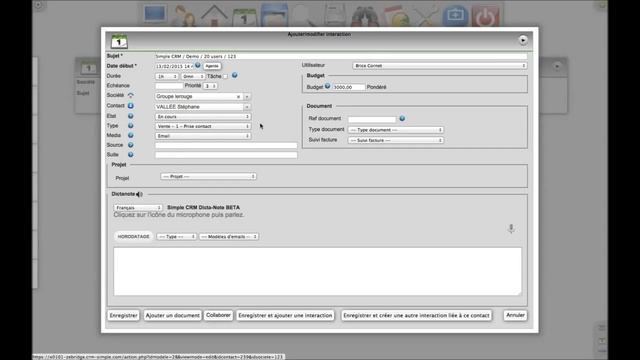Click the help icon beside Media label
640x360 pixels.
131,135
